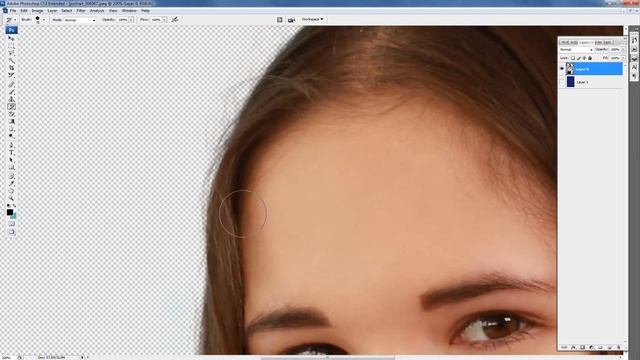
Task: Open Adobe Bridge from options bar
Action: pos(291,20)
